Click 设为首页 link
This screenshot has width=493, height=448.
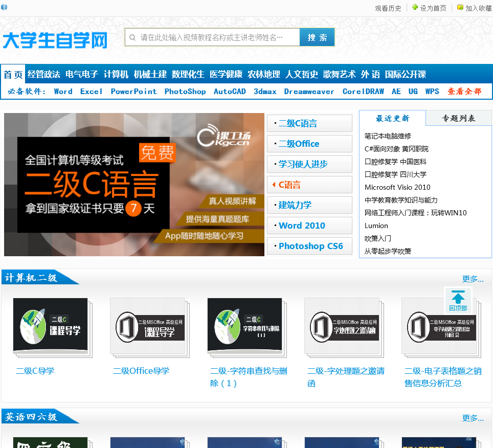pos(433,8)
